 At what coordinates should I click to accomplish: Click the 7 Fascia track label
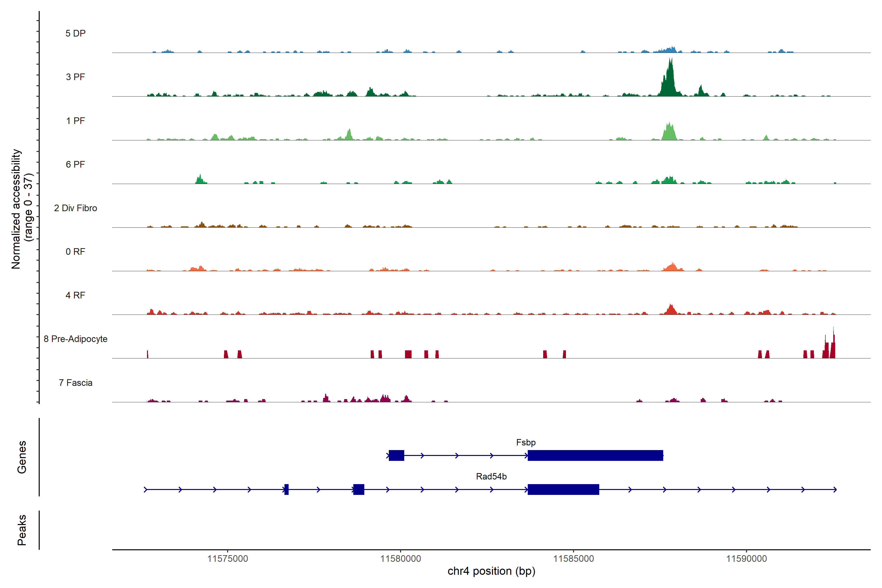click(x=75, y=383)
